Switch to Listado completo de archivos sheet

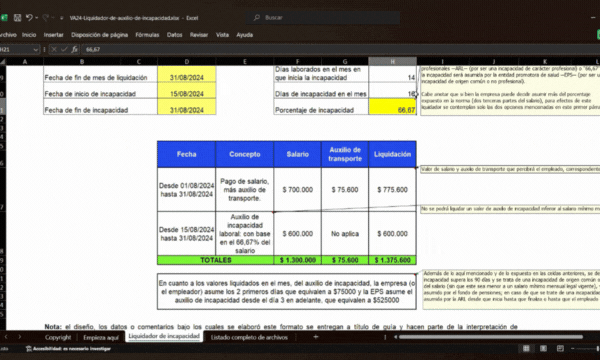coord(249,337)
